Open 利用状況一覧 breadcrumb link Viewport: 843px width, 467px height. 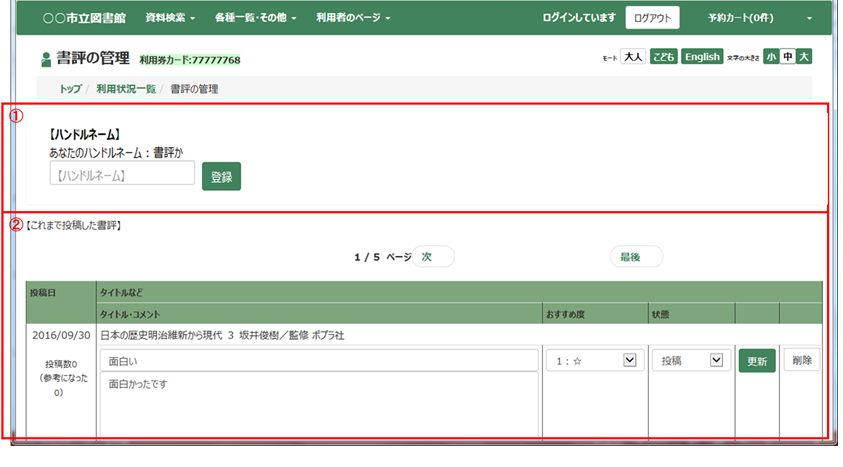tap(126, 89)
